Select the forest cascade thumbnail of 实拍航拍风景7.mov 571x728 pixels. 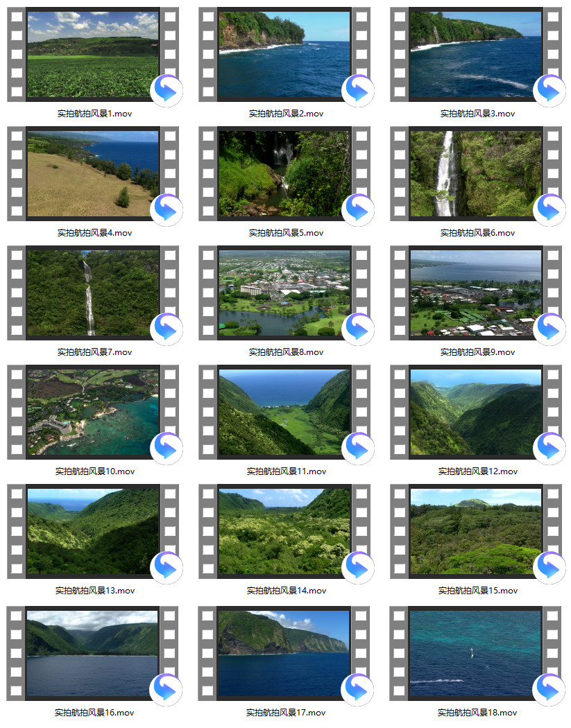93,293
